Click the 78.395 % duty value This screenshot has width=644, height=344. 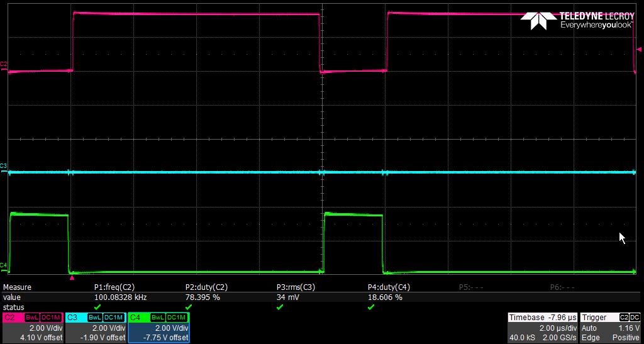(x=203, y=297)
